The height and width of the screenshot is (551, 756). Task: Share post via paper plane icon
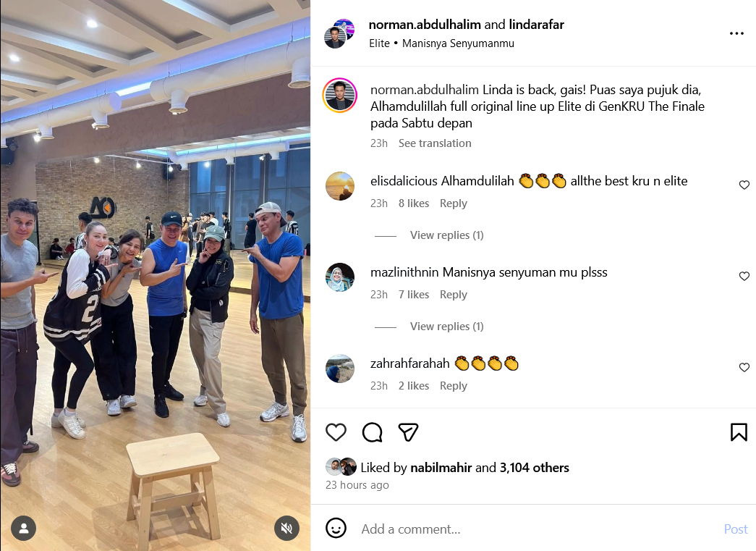408,432
